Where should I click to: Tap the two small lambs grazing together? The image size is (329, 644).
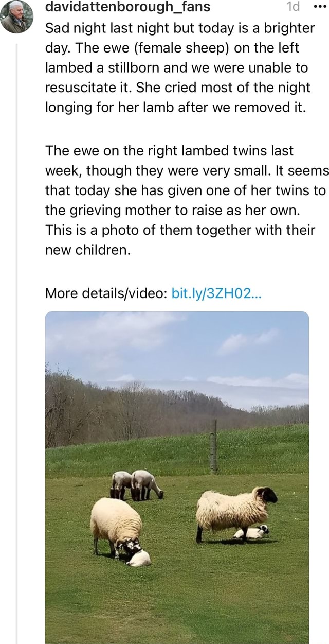point(137,484)
